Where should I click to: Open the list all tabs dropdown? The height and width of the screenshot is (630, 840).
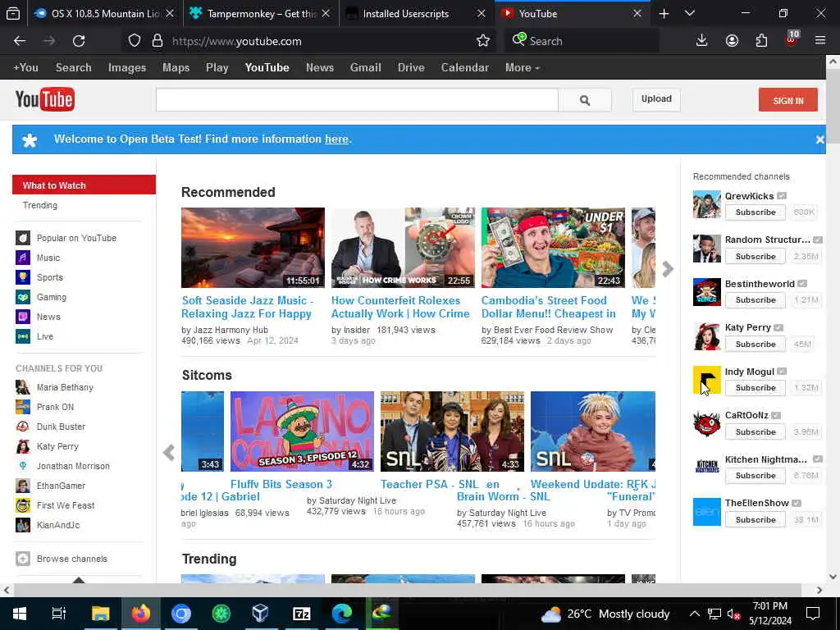[689, 13]
